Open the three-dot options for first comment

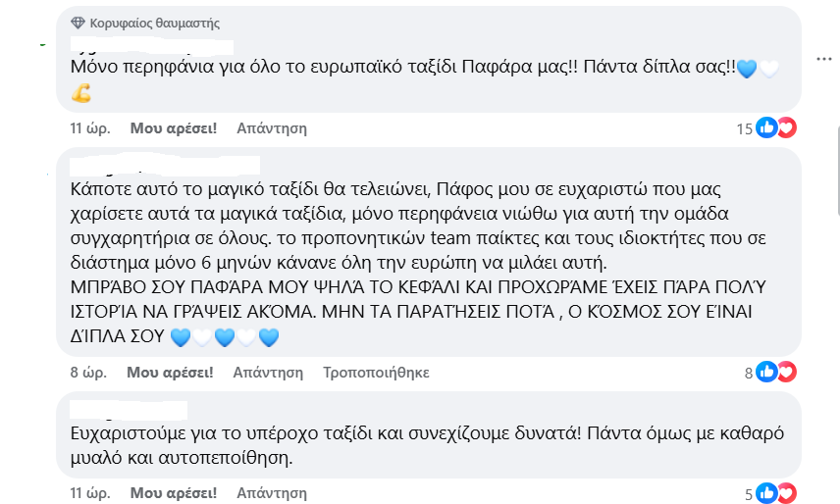pos(823,59)
